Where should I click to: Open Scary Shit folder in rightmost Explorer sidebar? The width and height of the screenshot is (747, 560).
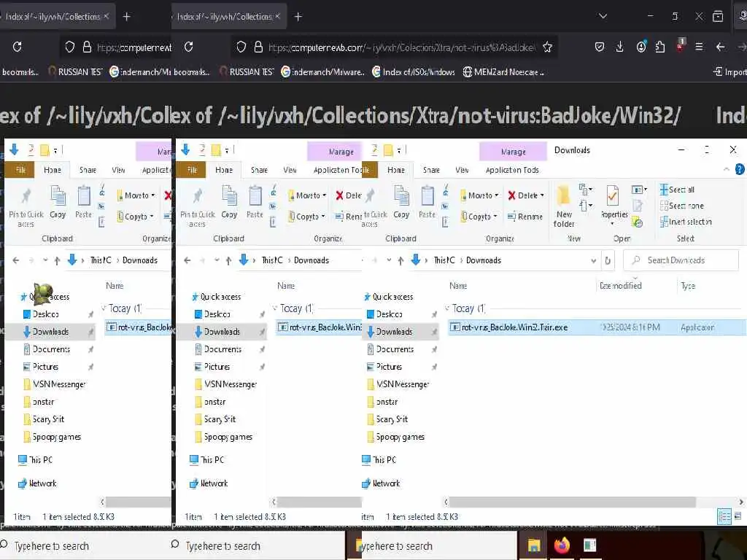(387, 419)
